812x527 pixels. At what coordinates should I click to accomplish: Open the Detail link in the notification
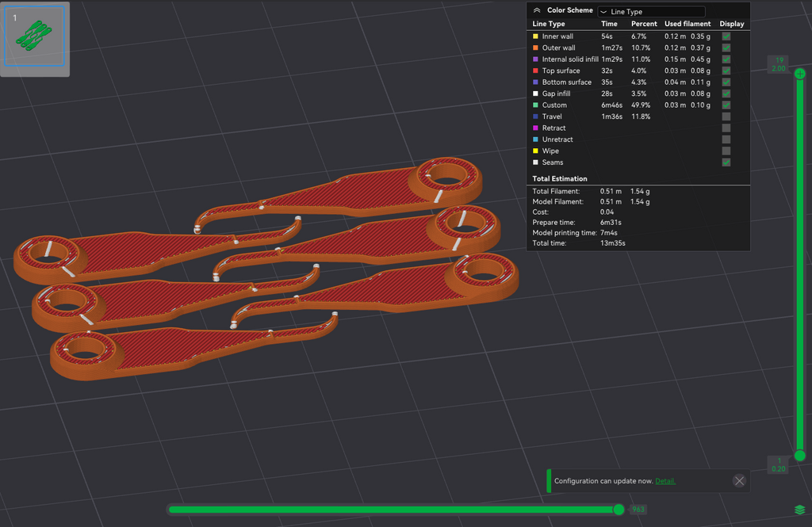(665, 481)
